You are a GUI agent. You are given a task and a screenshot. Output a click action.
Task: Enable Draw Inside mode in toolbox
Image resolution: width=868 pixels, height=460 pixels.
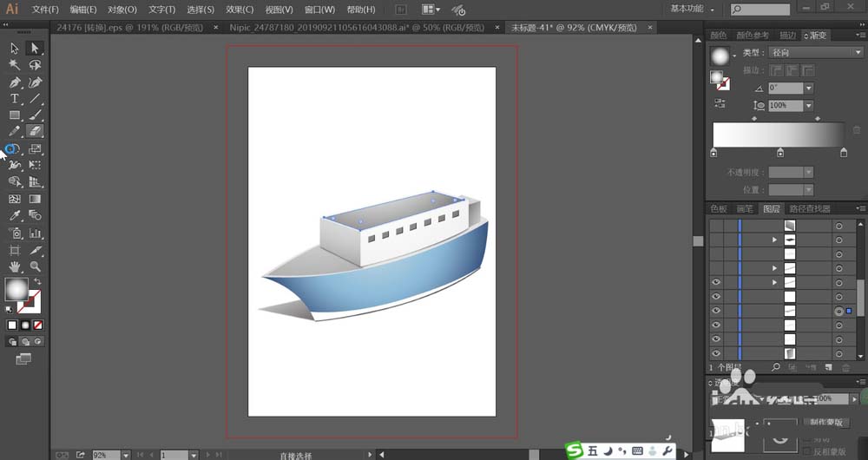click(x=37, y=342)
